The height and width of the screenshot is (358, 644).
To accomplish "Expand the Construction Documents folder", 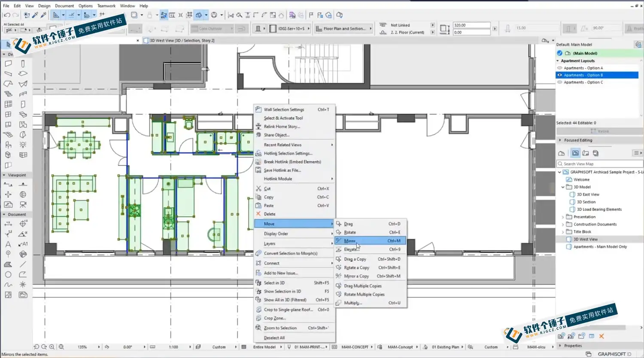I will click(x=563, y=224).
